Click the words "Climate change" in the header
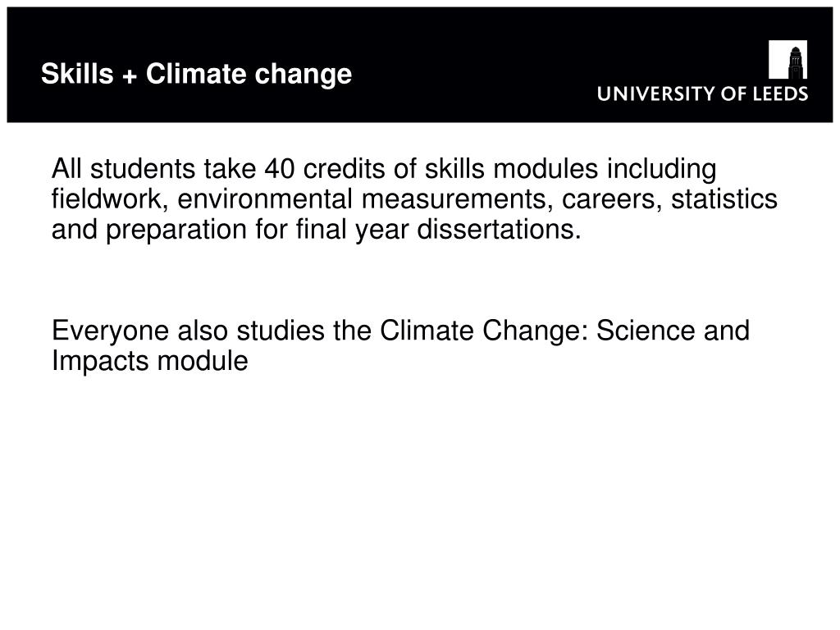Viewport: 840px width, 630px height. 249,75
